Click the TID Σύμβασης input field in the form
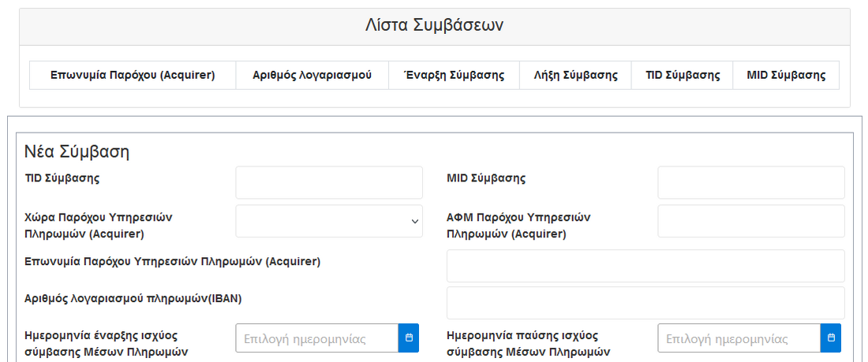This screenshot has height=362, width=868. (x=329, y=183)
